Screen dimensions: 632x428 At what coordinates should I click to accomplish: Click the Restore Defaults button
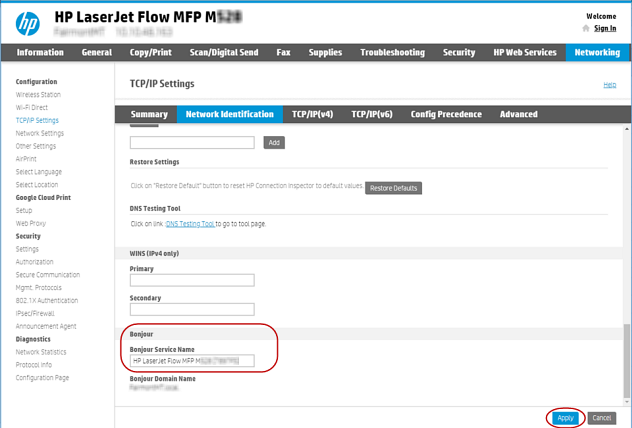pos(393,188)
